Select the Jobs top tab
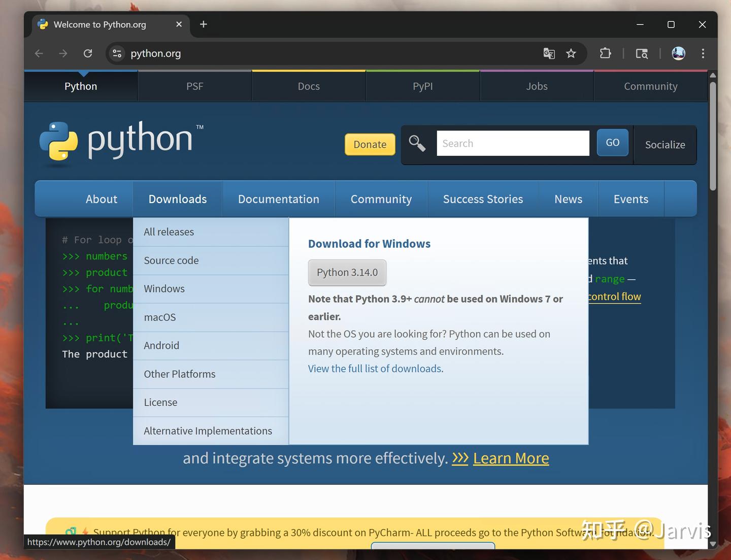This screenshot has height=560, width=731. click(x=537, y=86)
